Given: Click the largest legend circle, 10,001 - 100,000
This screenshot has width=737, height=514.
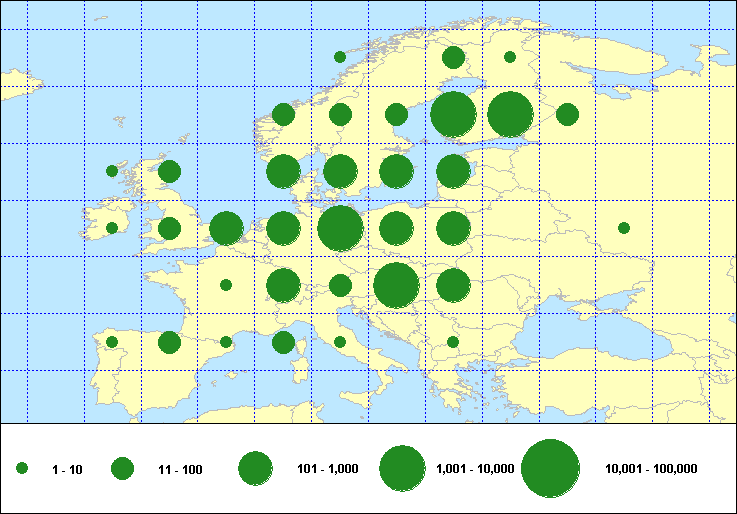Looking at the screenshot, I should [550, 468].
